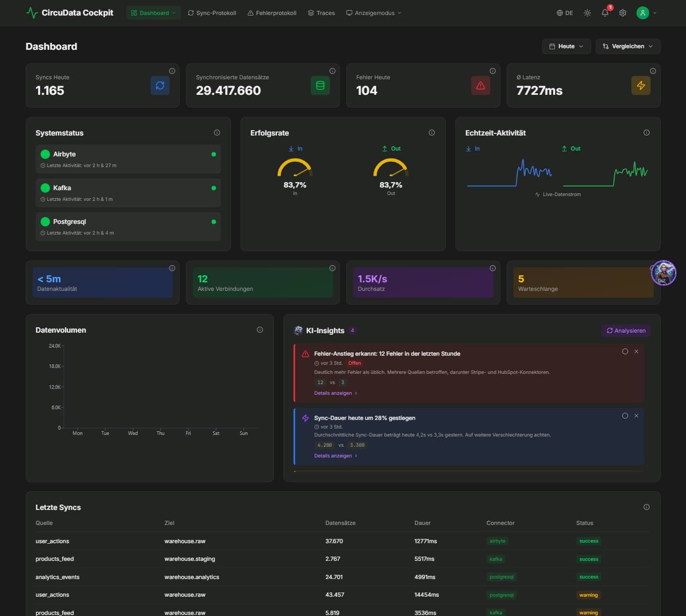The width and height of the screenshot is (686, 616).
Task: Open the Dashboard nav dropdown
Action: 153,13
